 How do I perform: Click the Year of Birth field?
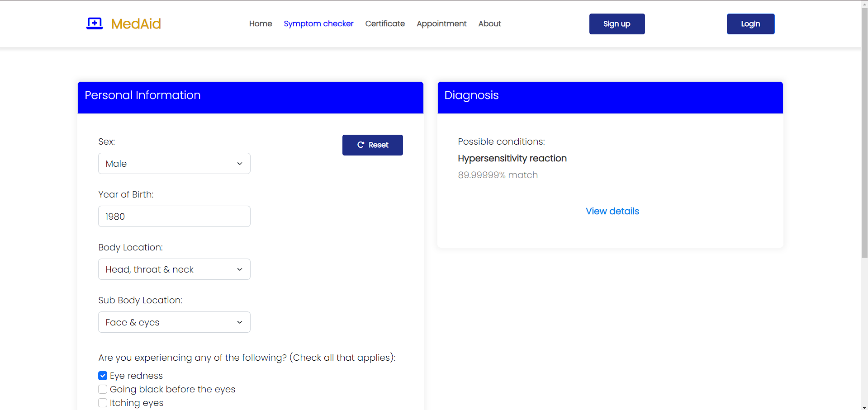(174, 217)
